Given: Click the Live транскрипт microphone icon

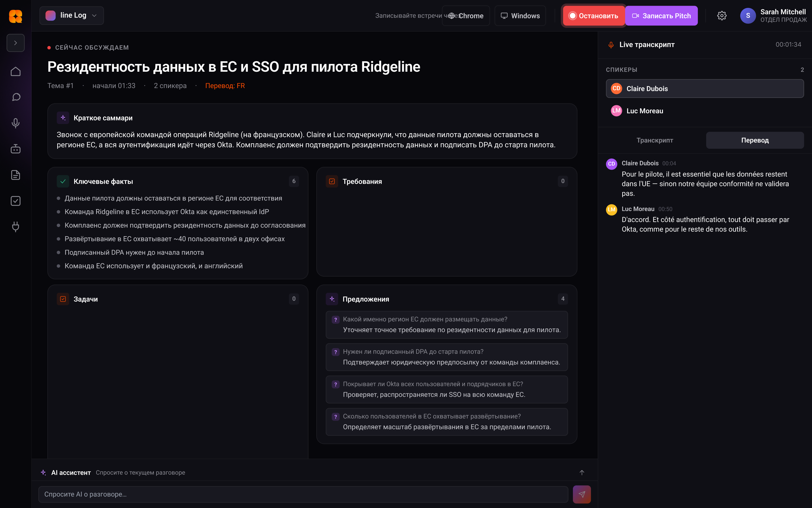Looking at the screenshot, I should click(x=611, y=45).
